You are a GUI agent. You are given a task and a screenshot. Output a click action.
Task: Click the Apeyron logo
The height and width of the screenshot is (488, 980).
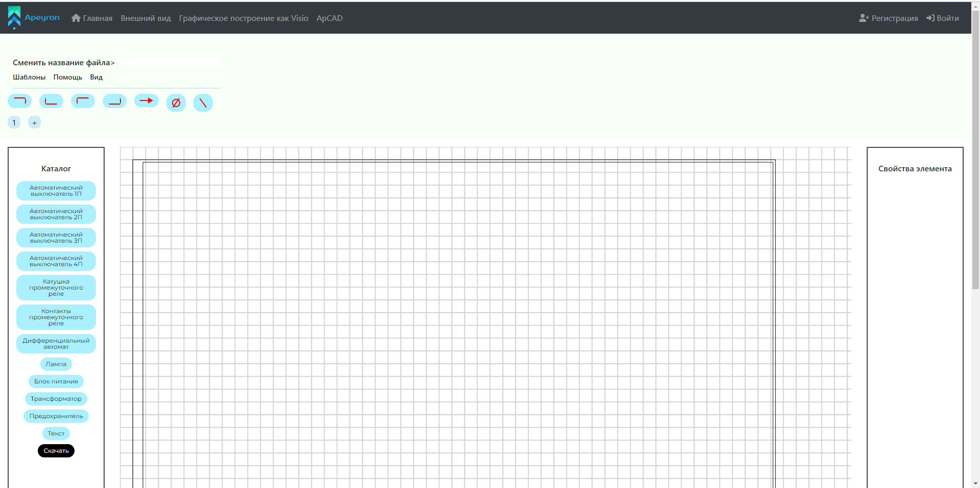[34, 18]
